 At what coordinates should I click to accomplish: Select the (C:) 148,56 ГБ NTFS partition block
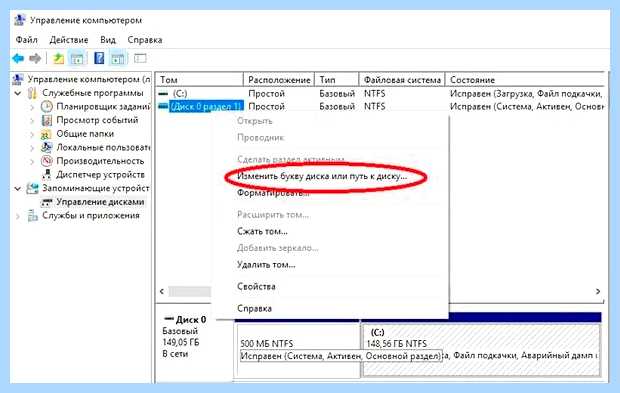click(x=481, y=350)
